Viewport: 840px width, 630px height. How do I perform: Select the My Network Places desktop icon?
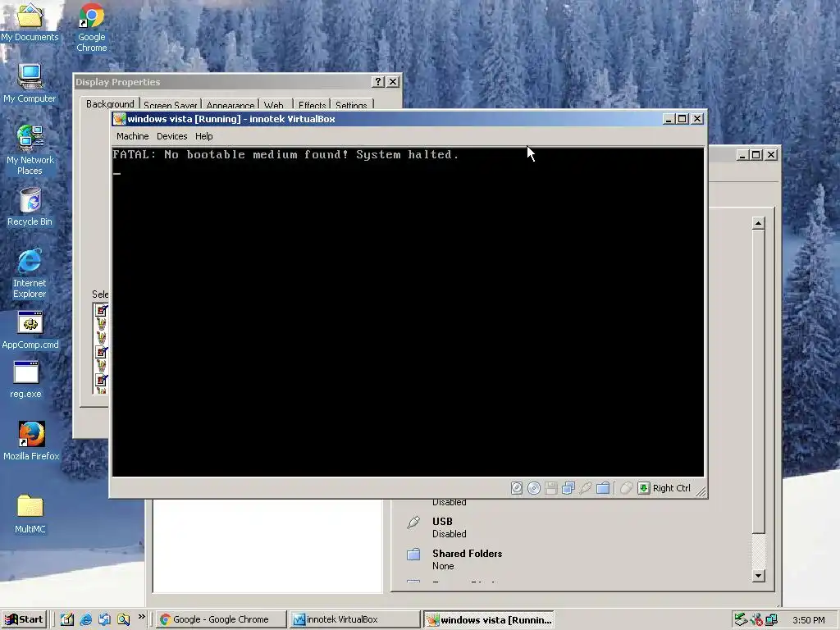click(30, 150)
